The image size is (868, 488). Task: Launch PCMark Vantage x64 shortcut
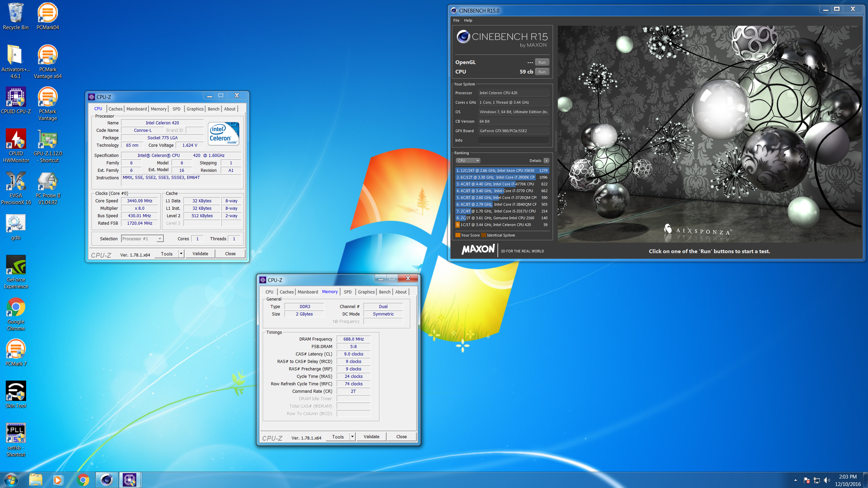47,62
